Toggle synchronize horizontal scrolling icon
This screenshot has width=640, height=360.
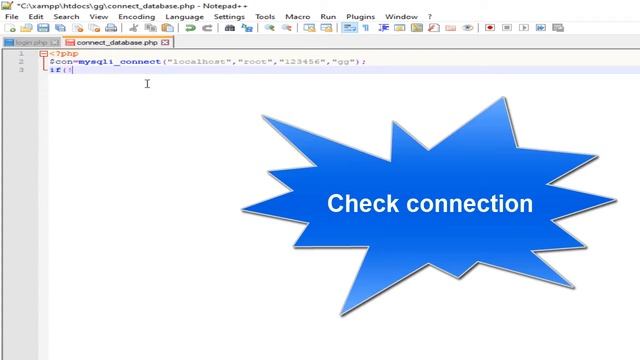tap(326, 28)
